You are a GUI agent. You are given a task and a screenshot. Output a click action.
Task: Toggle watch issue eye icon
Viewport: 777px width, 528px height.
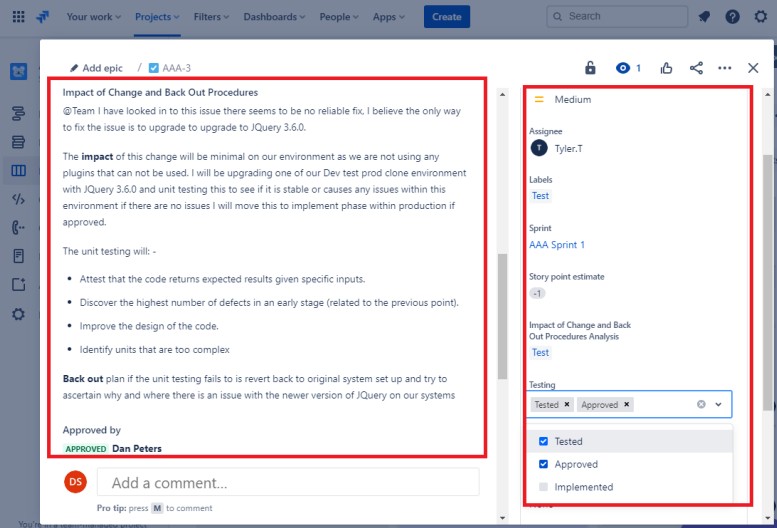[x=623, y=68]
